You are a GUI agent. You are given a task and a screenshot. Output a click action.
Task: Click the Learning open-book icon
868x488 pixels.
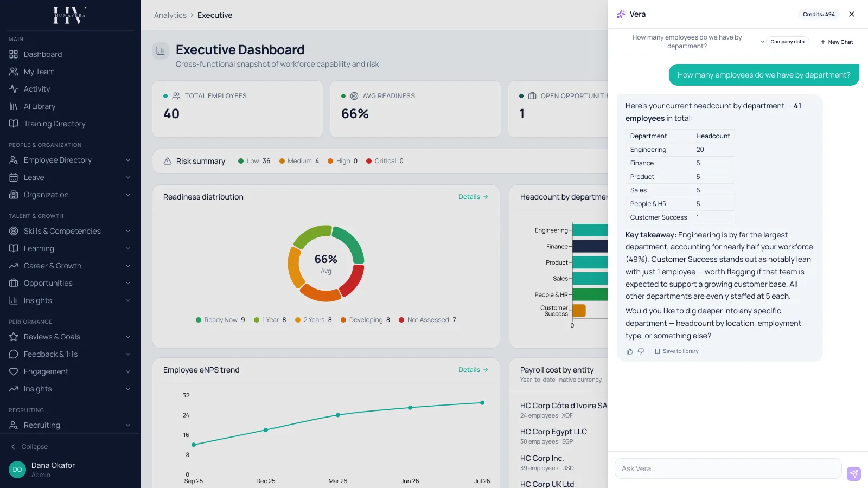pos(14,248)
